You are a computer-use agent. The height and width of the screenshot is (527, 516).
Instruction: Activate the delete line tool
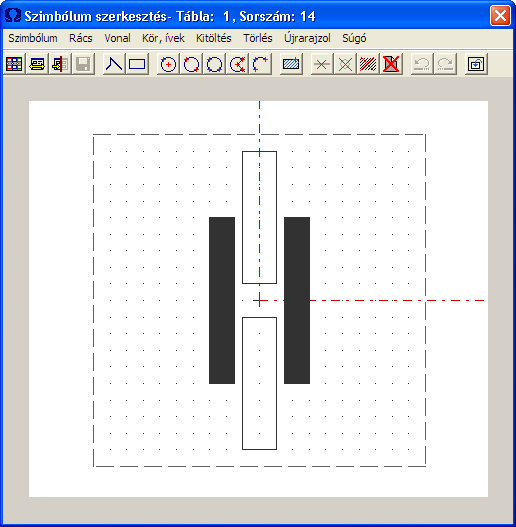pos(322,64)
